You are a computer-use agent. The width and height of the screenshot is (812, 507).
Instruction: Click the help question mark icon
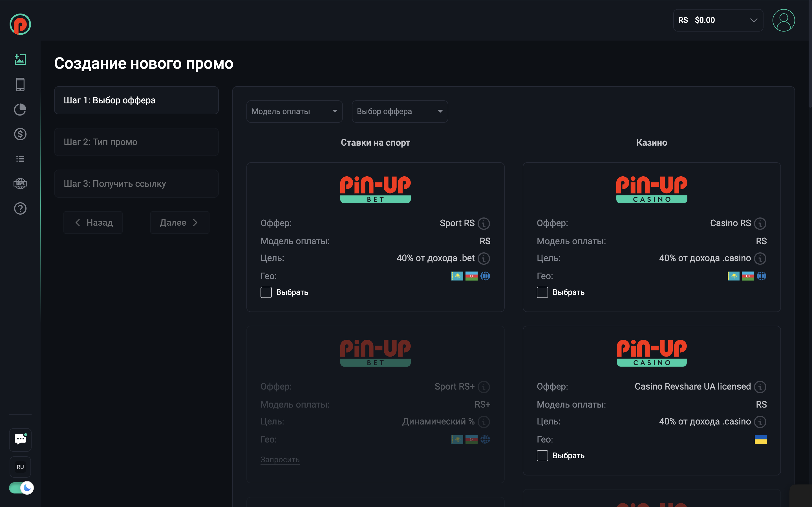coord(20,208)
